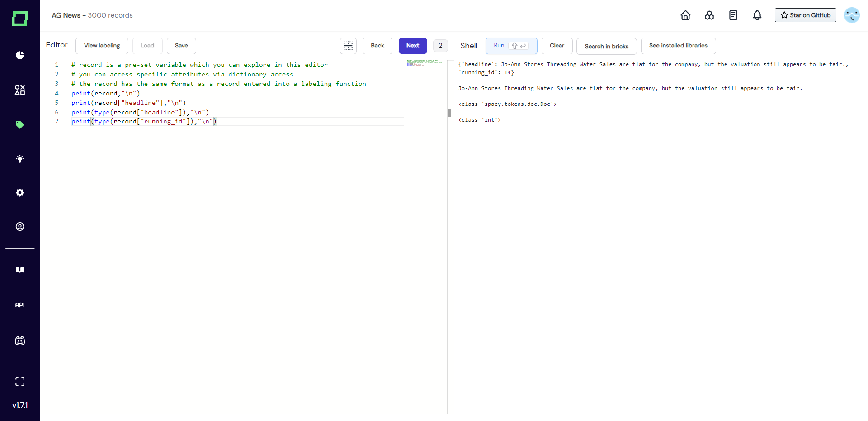
Task: Click the record number 2 field
Action: pyautogui.click(x=440, y=46)
